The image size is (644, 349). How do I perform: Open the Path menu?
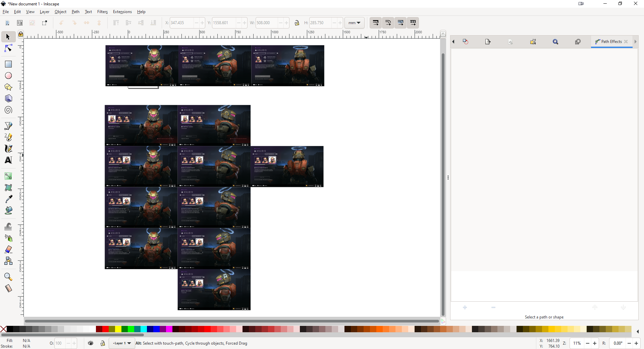point(75,12)
